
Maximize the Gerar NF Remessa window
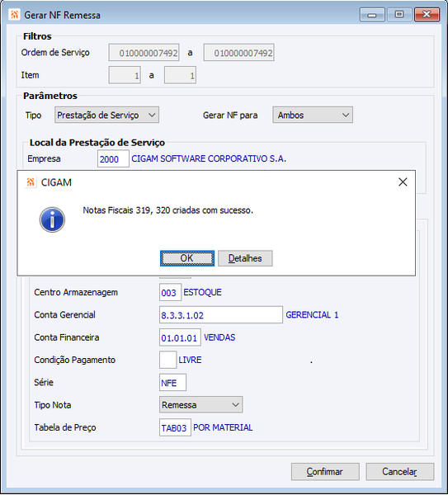(x=399, y=15)
